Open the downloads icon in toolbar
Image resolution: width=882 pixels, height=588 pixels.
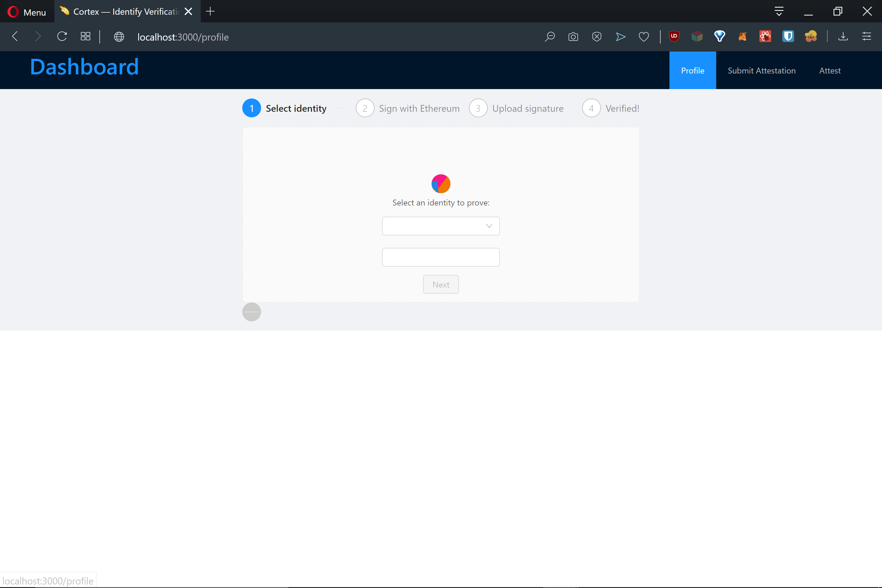point(843,36)
